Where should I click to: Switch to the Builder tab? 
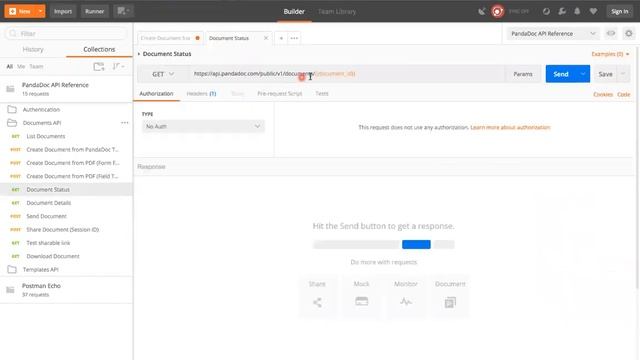(294, 11)
